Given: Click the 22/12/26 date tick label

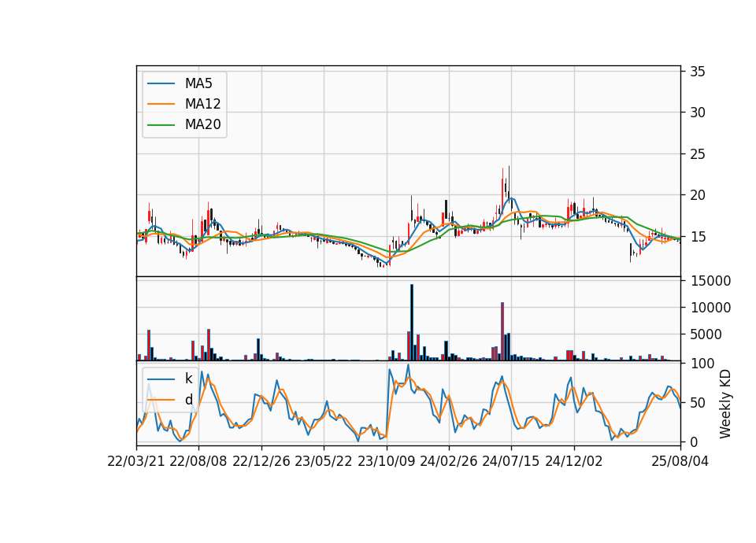Looking at the screenshot, I should coord(261,461).
